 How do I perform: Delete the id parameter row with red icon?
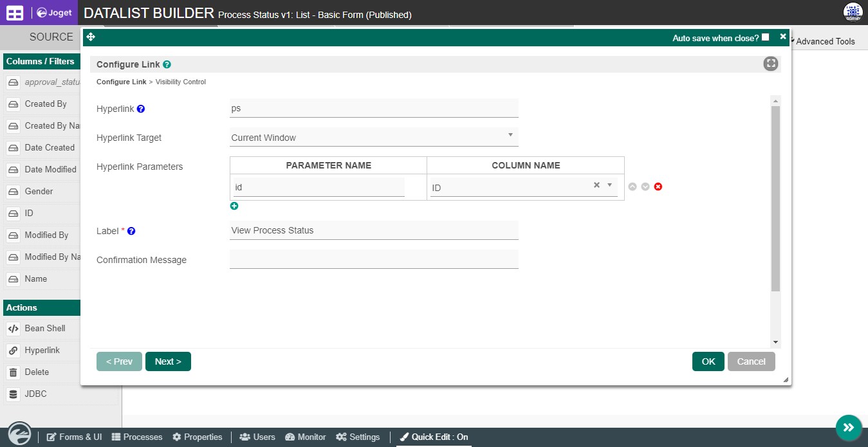coord(658,187)
